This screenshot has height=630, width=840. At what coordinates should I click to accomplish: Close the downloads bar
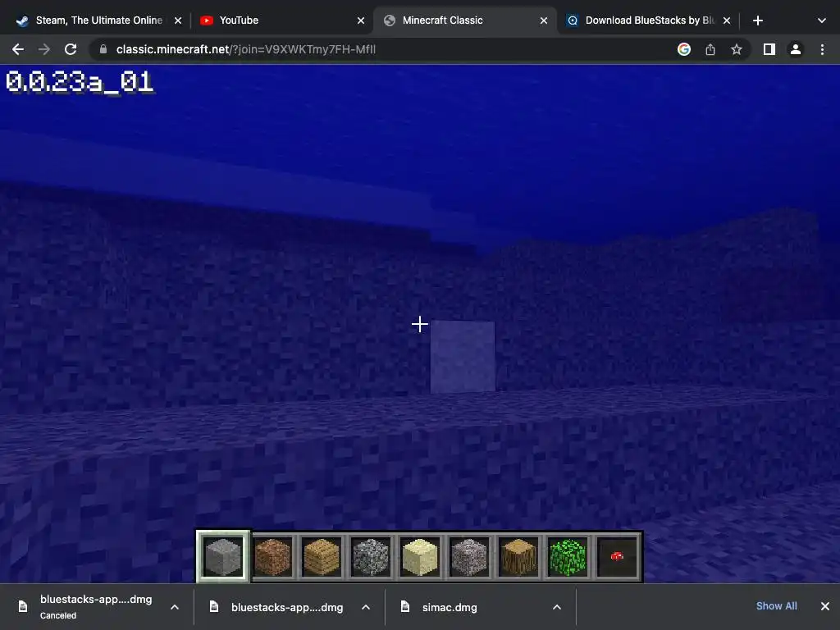[x=825, y=606]
